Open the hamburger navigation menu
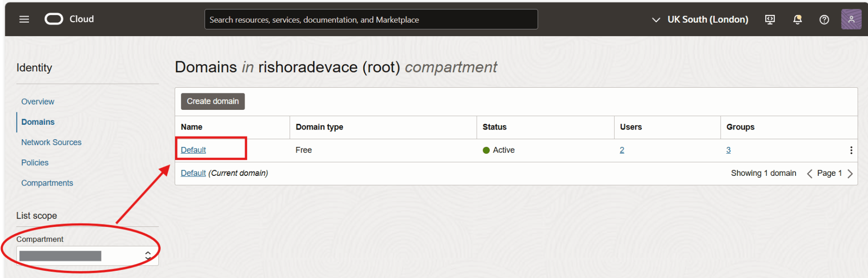Screen dimensions: 868x278 [24, 19]
